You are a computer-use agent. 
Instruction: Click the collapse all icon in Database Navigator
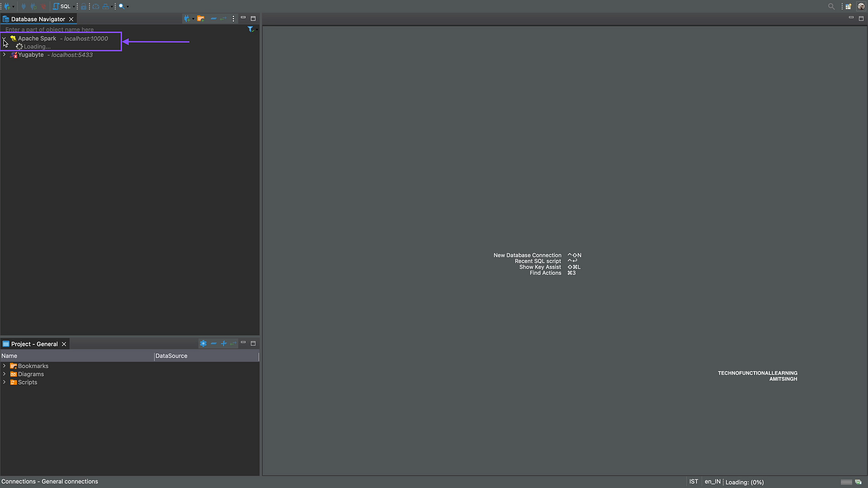pyautogui.click(x=213, y=18)
